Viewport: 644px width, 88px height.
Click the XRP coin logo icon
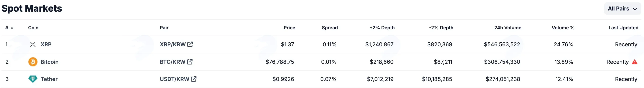33,44
